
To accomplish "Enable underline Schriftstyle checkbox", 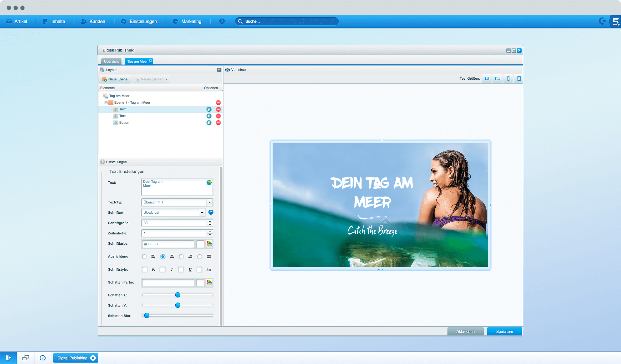I will (181, 270).
